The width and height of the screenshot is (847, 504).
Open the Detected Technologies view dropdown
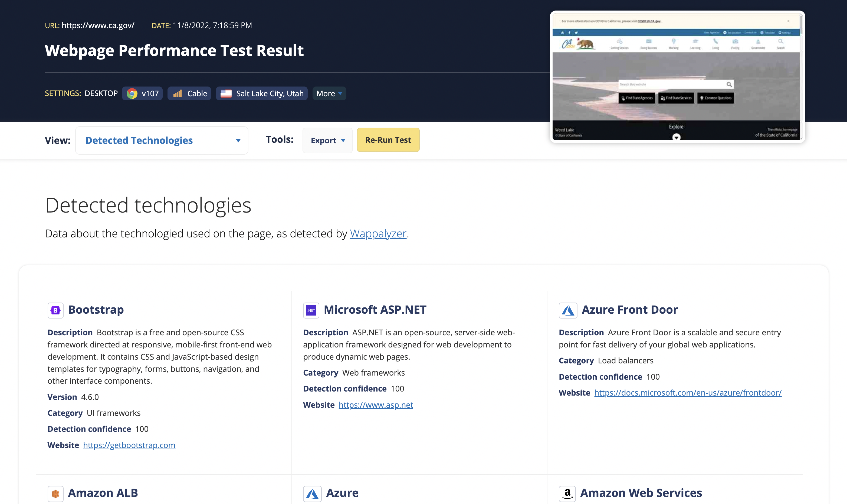point(162,140)
